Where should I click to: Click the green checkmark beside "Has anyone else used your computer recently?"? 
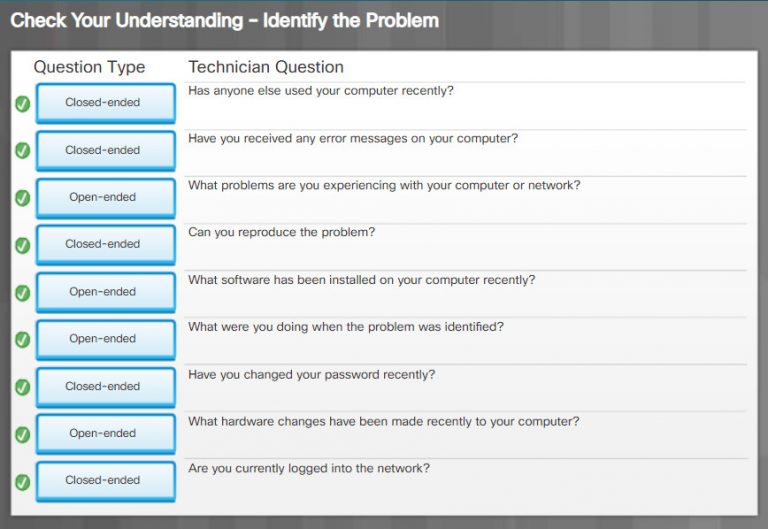(x=23, y=104)
